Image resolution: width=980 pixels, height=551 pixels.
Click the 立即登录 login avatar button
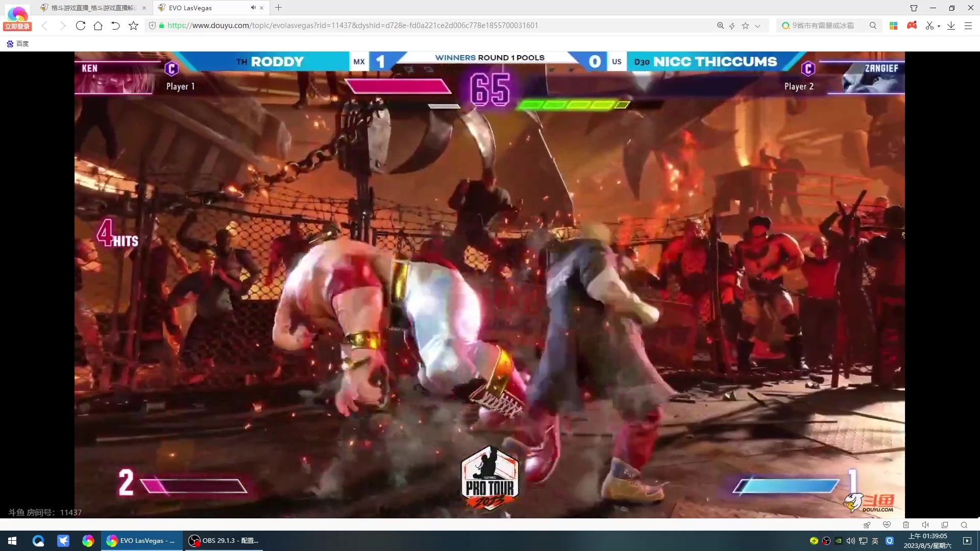coord(17,18)
